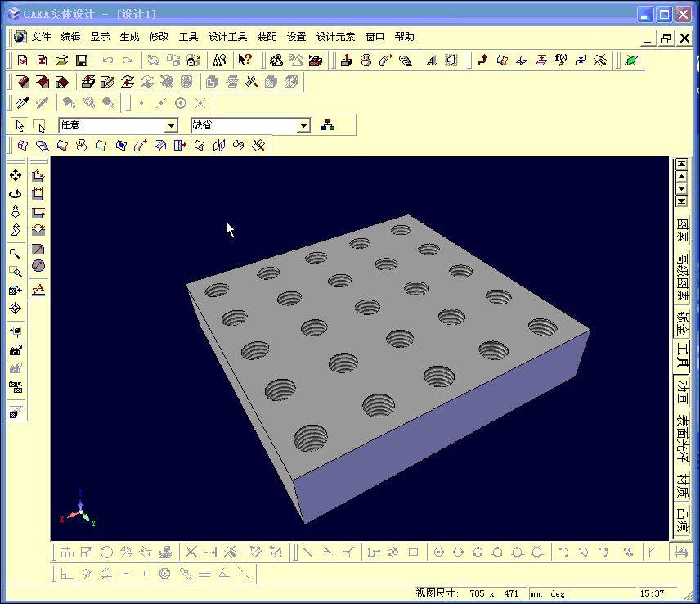
Task: Click the extrude up arrow icon
Action: click(x=347, y=61)
